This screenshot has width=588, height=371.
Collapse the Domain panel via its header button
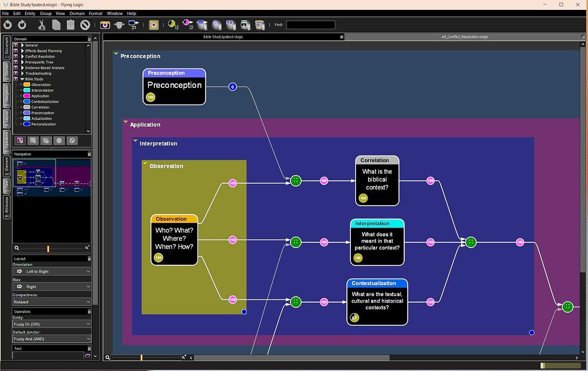tap(89, 38)
